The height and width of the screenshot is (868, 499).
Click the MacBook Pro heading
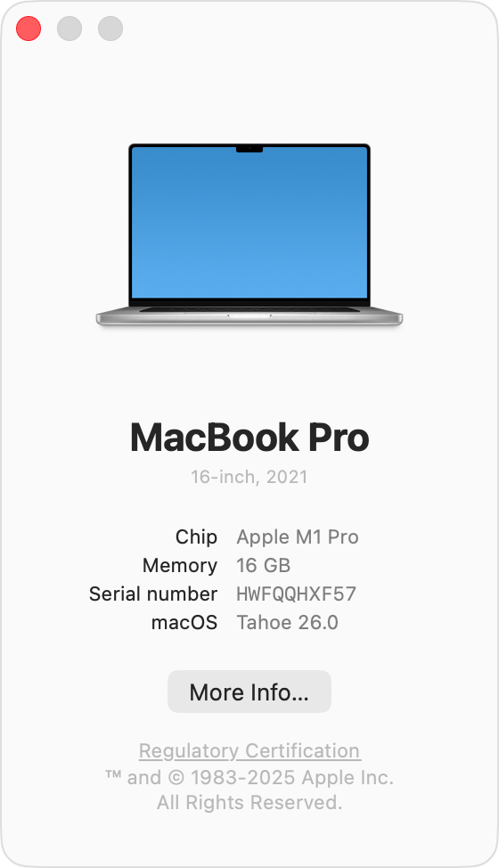tap(250, 438)
